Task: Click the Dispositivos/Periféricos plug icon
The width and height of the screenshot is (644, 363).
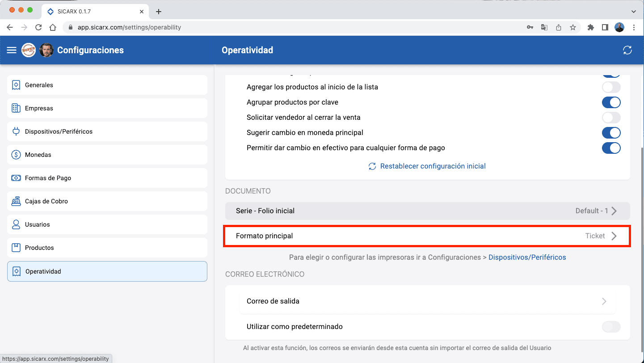Action: [16, 131]
